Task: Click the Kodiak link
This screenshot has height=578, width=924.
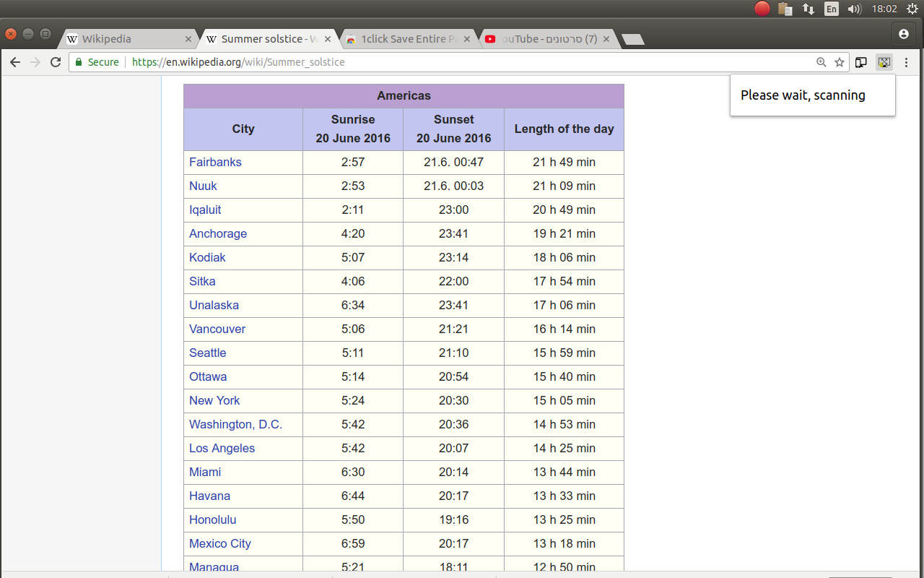Action: coord(207,257)
